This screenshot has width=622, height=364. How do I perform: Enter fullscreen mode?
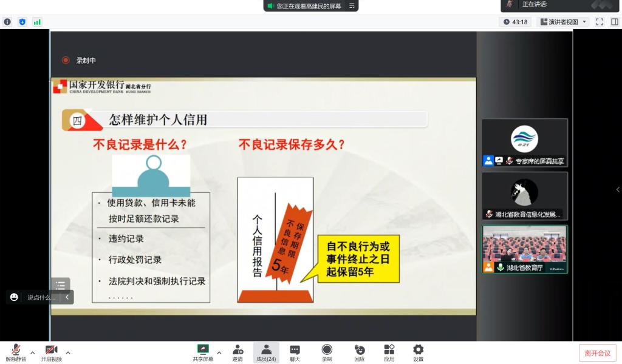click(x=600, y=22)
